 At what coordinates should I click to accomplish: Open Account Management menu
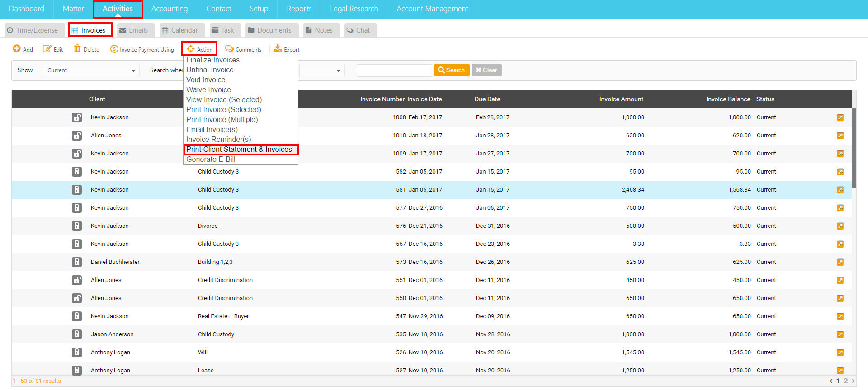[x=432, y=9]
